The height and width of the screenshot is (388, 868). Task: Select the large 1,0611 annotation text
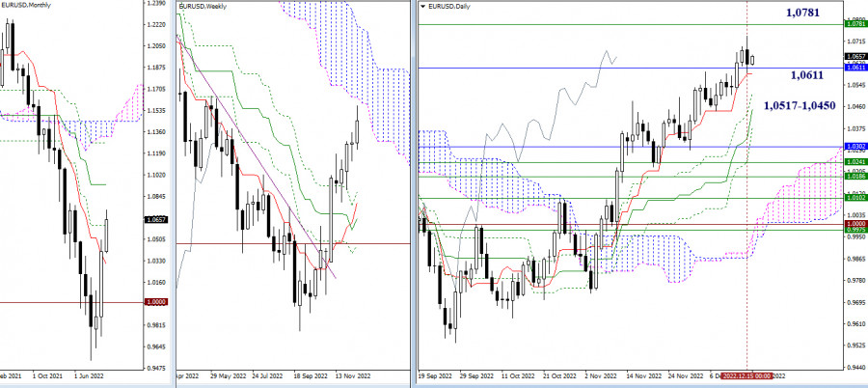(806, 75)
